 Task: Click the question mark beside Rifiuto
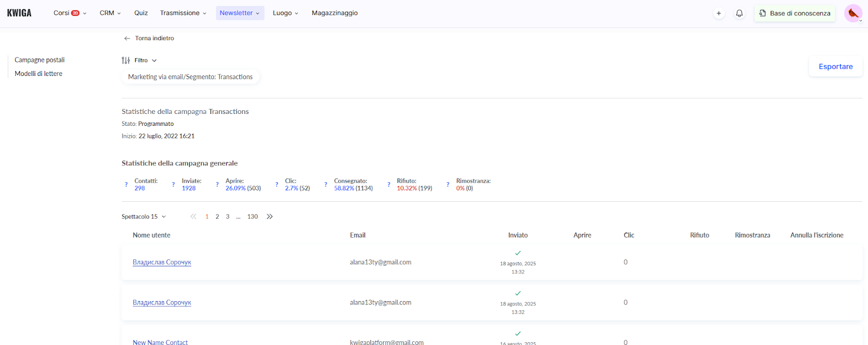[388, 184]
